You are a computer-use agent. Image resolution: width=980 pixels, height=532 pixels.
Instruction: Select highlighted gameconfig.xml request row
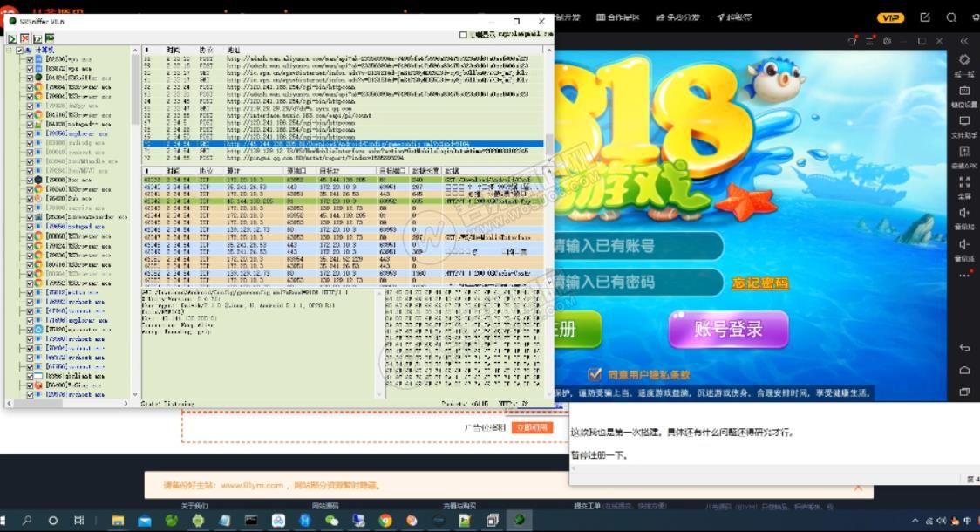(344, 144)
